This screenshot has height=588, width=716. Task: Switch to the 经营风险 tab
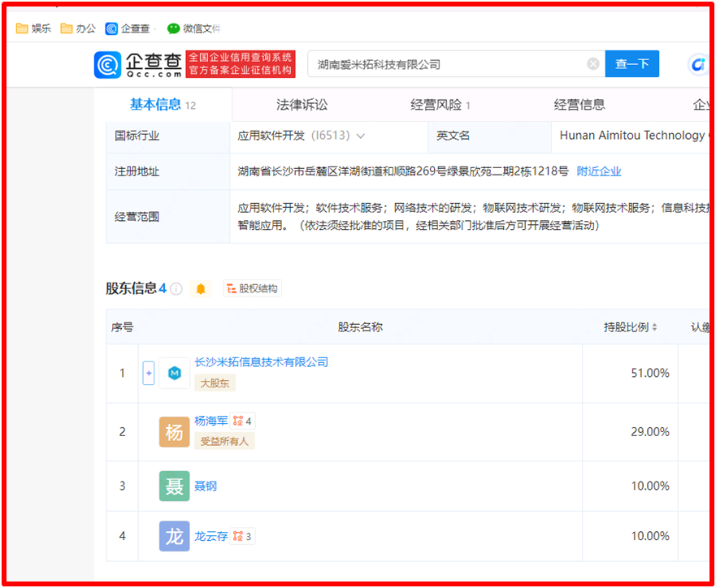(440, 105)
